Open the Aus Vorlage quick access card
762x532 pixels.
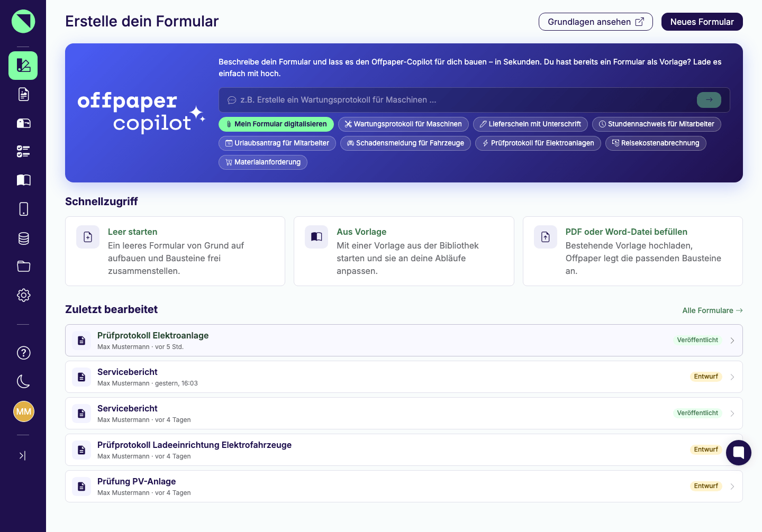[x=404, y=251]
